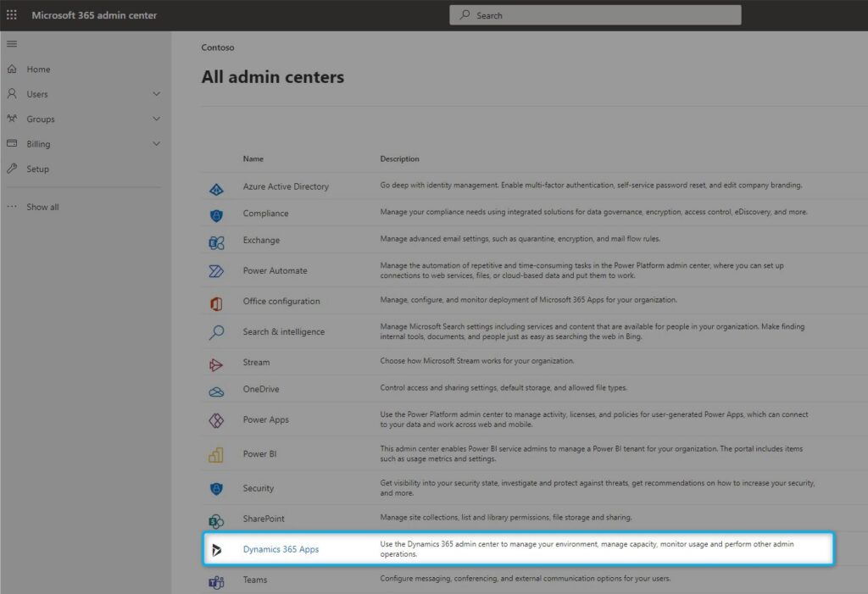Open the Power BI icon
Viewport: 868px width, 594px height.
tap(219, 453)
